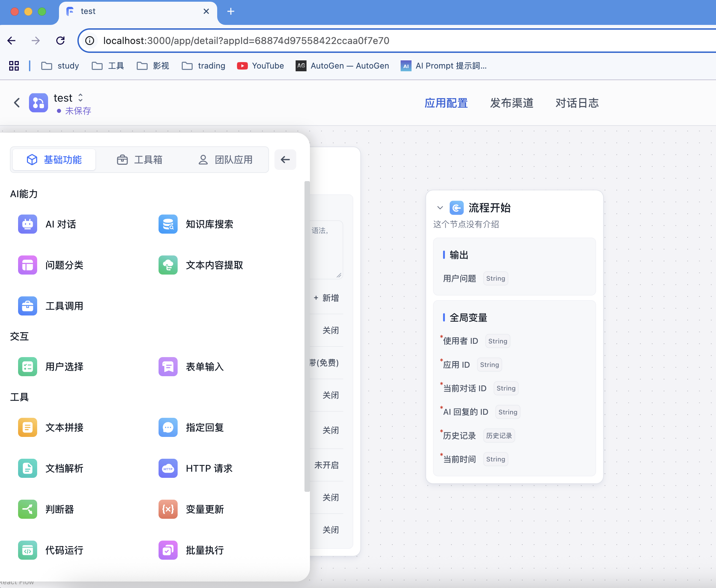Viewport: 716px width, 588px height.
Task: Click the 历史记录 type tag
Action: click(499, 436)
